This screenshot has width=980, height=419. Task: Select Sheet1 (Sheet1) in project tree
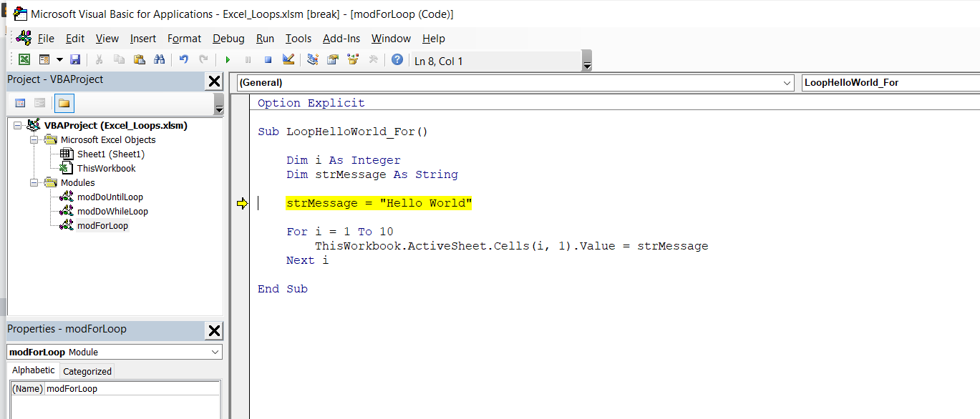(x=111, y=154)
